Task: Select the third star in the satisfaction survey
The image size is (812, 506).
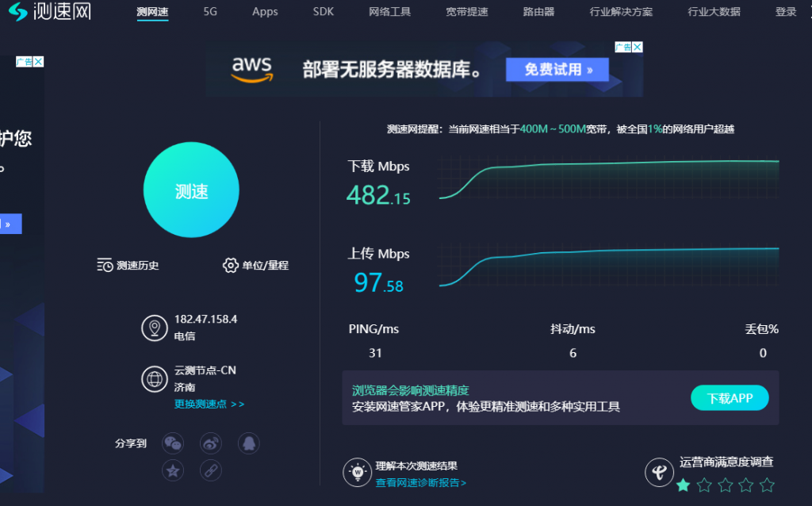Action: click(x=725, y=485)
